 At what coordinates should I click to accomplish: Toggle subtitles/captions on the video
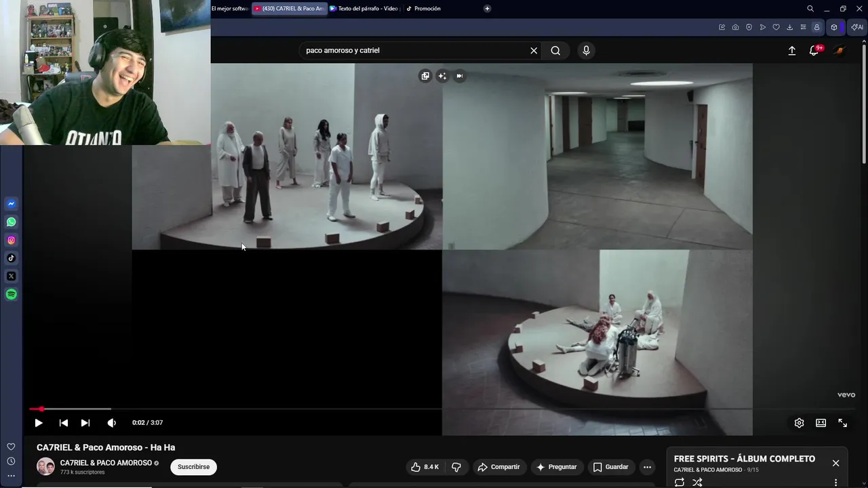pyautogui.click(x=821, y=423)
